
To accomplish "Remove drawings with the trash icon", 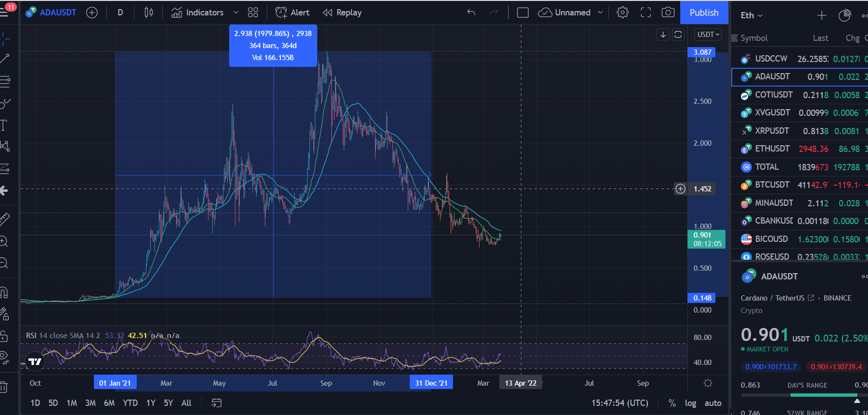I will (4, 387).
